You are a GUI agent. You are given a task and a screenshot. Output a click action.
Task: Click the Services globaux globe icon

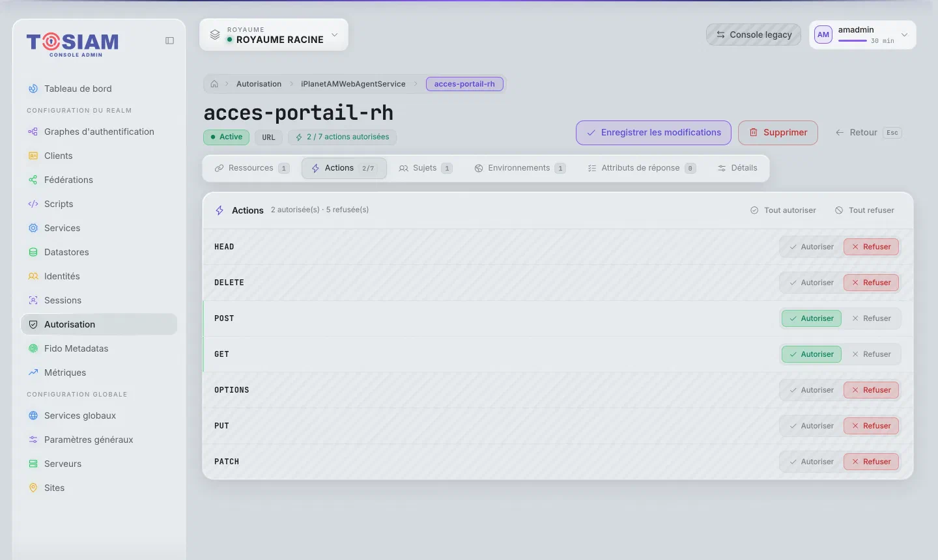pyautogui.click(x=33, y=415)
